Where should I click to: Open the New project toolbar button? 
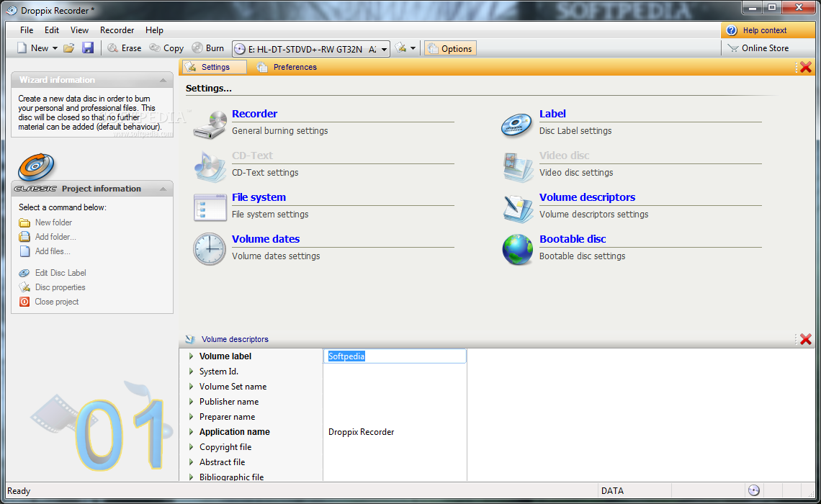coord(32,48)
